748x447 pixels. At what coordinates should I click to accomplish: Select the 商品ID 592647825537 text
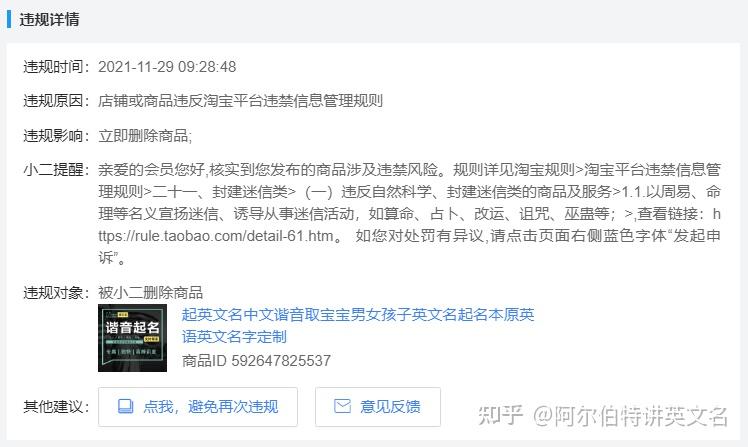tap(256, 361)
